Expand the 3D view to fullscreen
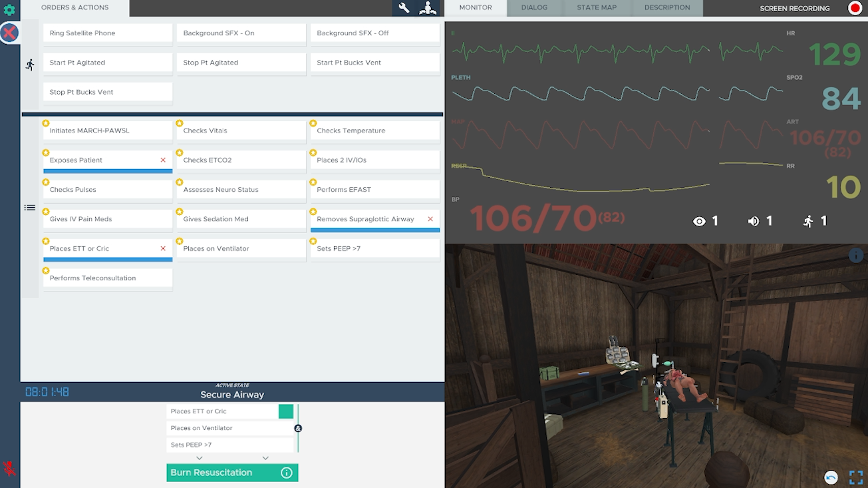868x488 pixels. click(855, 477)
